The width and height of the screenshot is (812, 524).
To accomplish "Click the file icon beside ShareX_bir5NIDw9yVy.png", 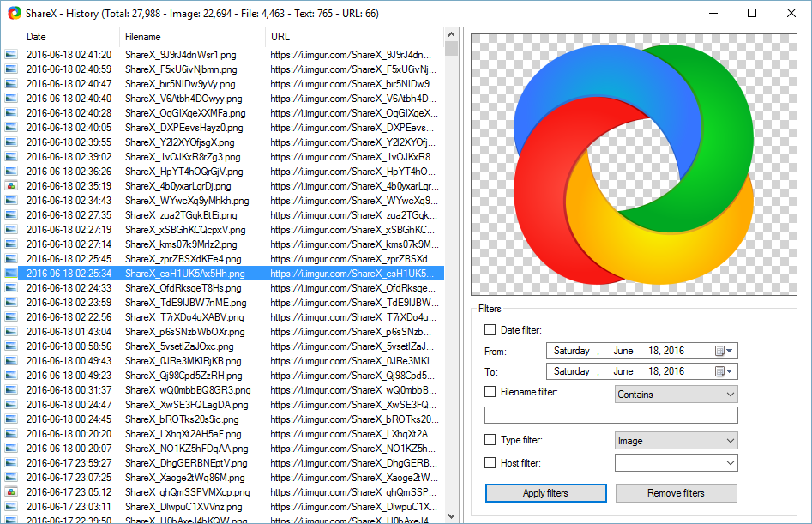I will (x=11, y=83).
